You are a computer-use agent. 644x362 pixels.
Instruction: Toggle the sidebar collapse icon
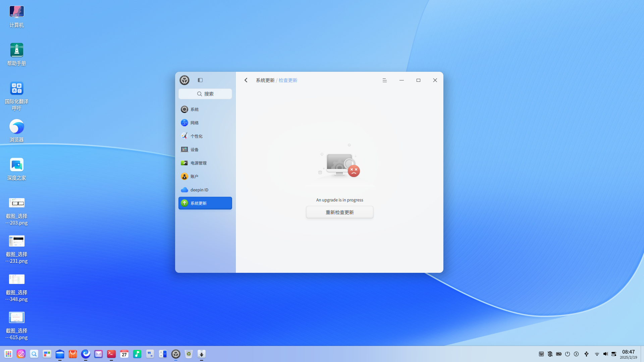click(x=200, y=80)
